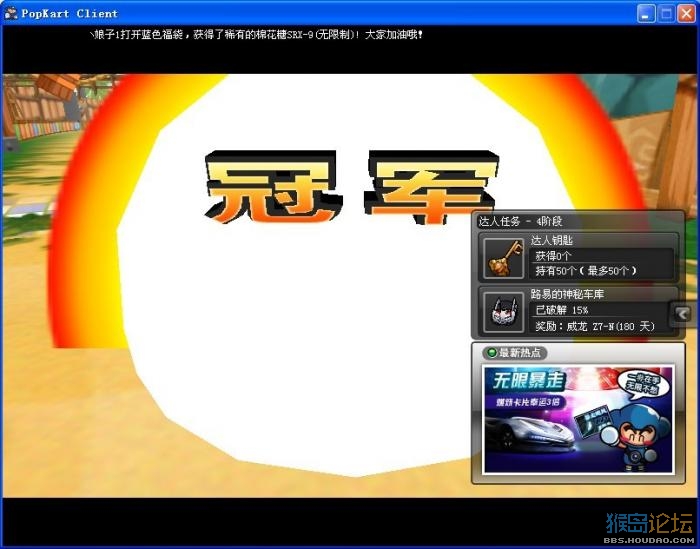Click the PopKart Client title bar icon
Image resolution: width=700 pixels, height=549 pixels.
(x=10, y=13)
